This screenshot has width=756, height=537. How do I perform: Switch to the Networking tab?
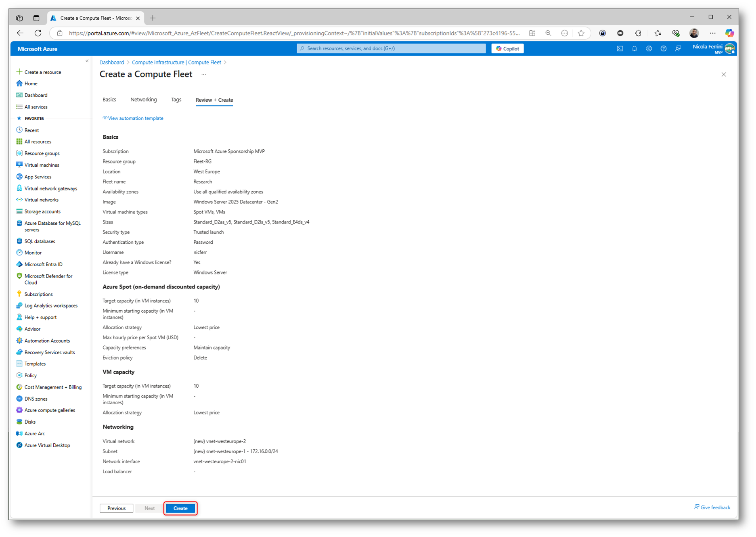(x=143, y=100)
